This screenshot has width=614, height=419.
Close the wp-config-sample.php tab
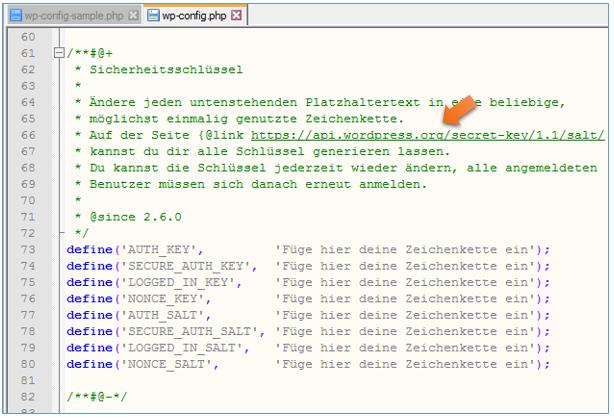pos(133,16)
